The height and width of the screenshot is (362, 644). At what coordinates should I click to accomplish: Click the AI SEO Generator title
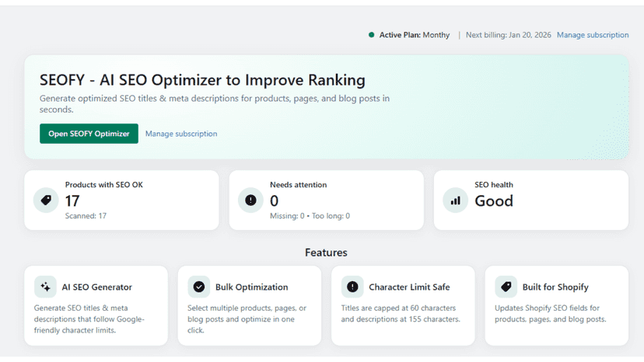pyautogui.click(x=97, y=287)
